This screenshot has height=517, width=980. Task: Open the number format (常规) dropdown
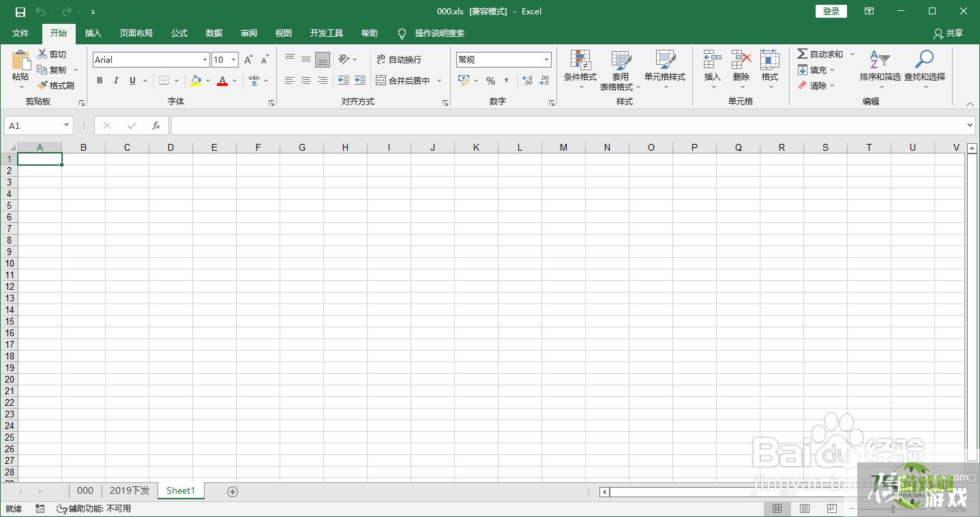[x=546, y=60]
